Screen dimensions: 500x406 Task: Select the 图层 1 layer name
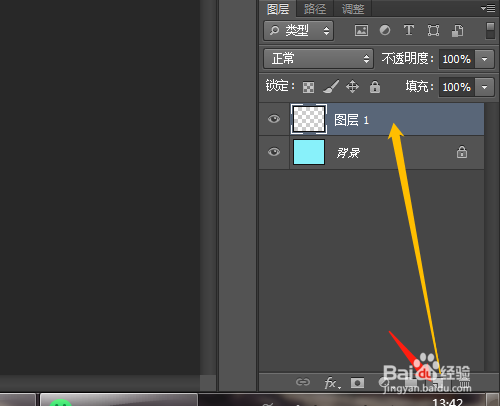coord(352,120)
